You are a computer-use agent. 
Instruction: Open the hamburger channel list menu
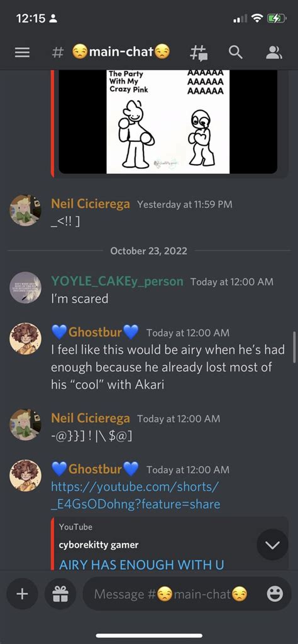coord(22,53)
